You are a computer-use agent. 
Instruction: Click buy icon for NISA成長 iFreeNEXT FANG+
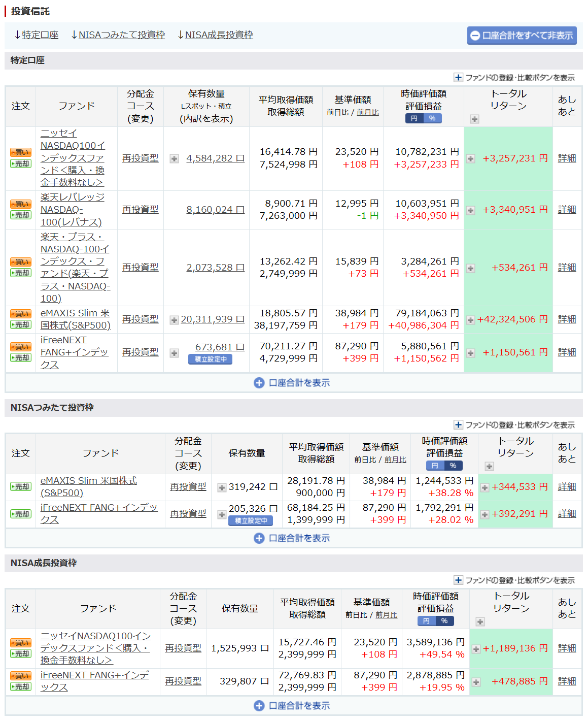point(21,676)
